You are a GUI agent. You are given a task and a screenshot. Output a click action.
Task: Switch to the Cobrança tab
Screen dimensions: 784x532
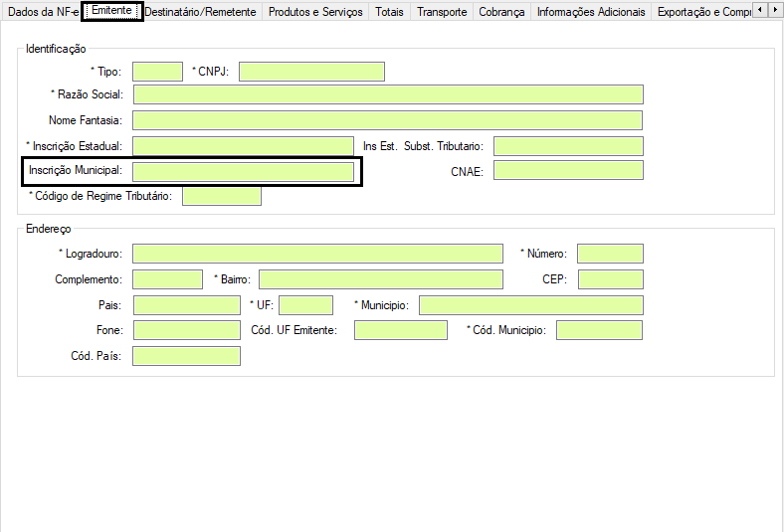point(501,12)
